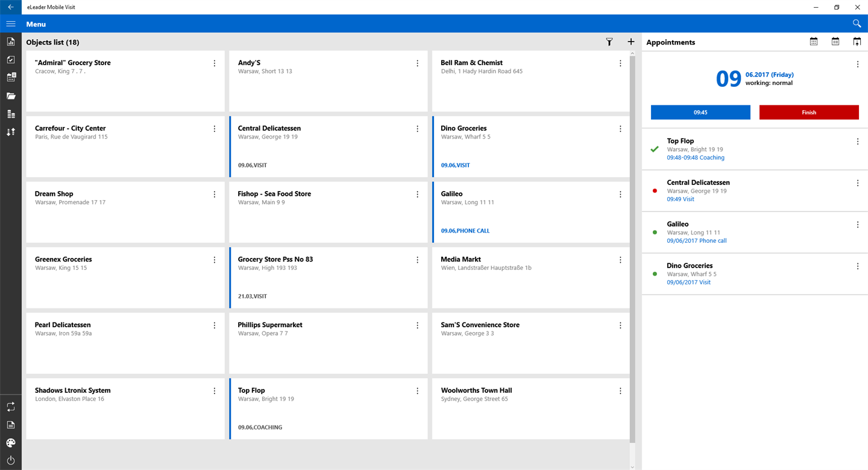The height and width of the screenshot is (470, 868).
Task: Filter the objects list
Action: 609,42
